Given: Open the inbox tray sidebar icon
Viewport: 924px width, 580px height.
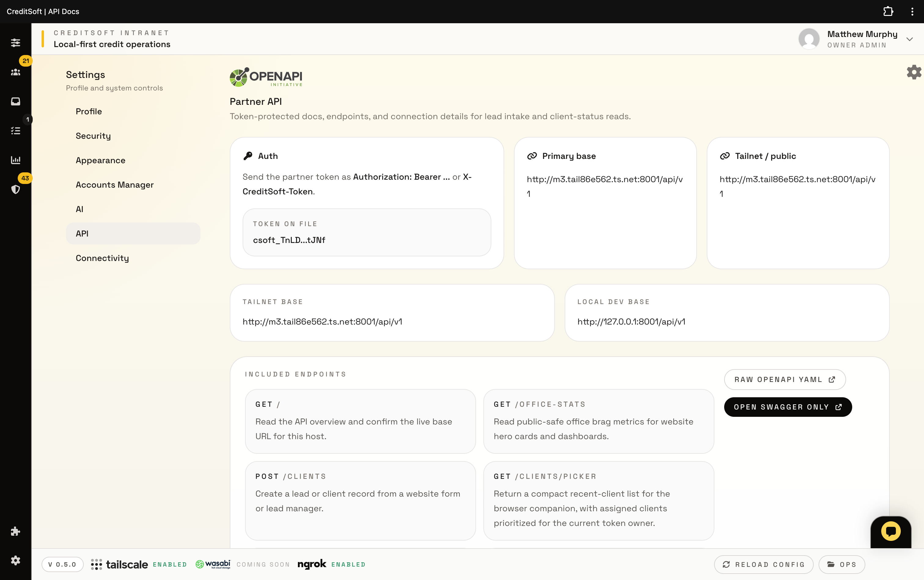Looking at the screenshot, I should pos(15,101).
